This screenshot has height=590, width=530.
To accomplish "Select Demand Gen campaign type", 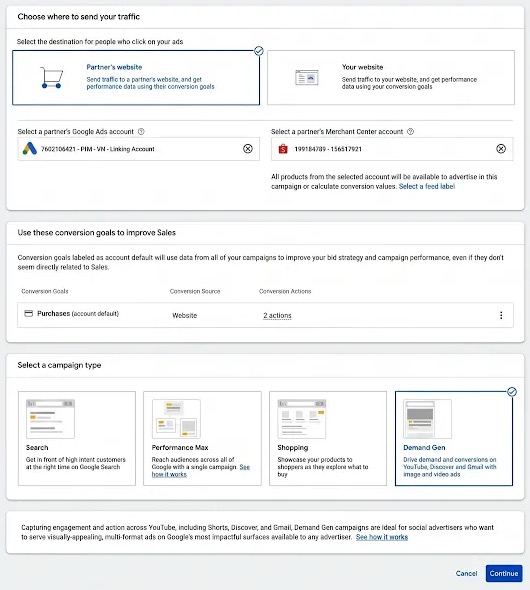I will pyautogui.click(x=454, y=438).
